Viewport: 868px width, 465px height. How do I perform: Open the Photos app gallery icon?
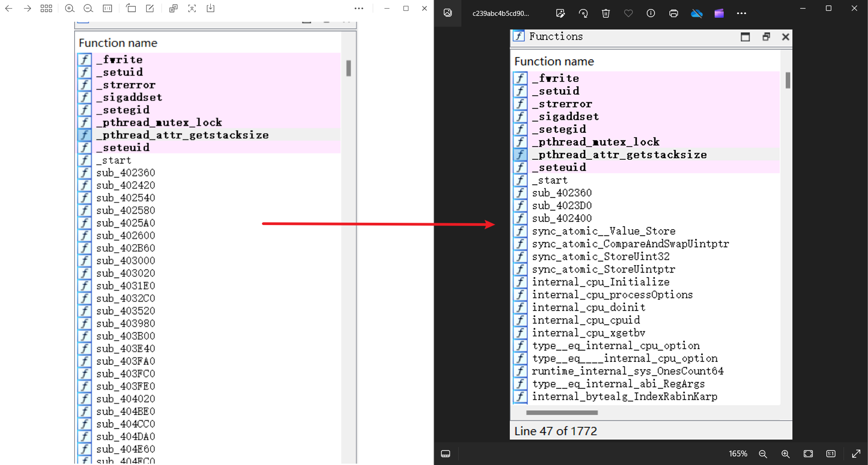pyautogui.click(x=448, y=13)
